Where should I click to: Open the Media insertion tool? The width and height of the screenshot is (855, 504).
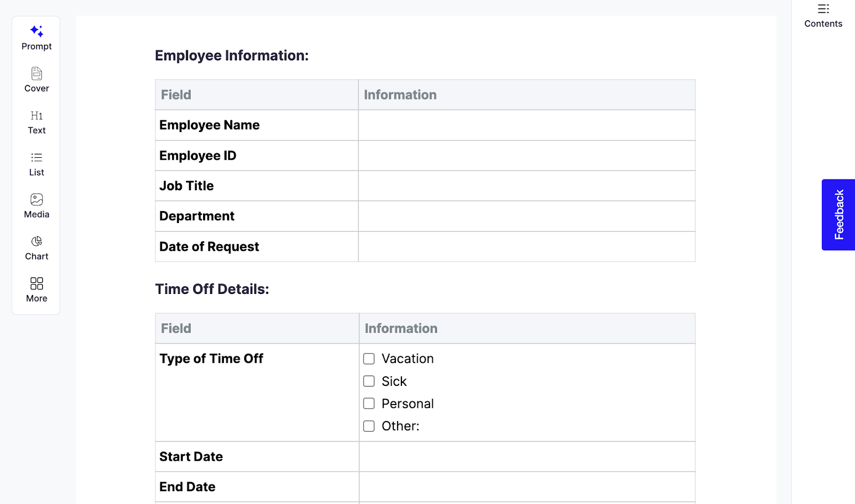[x=36, y=205]
